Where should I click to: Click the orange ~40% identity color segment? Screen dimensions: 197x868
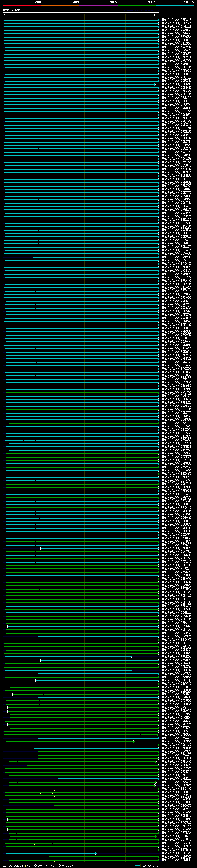click(60, 6)
